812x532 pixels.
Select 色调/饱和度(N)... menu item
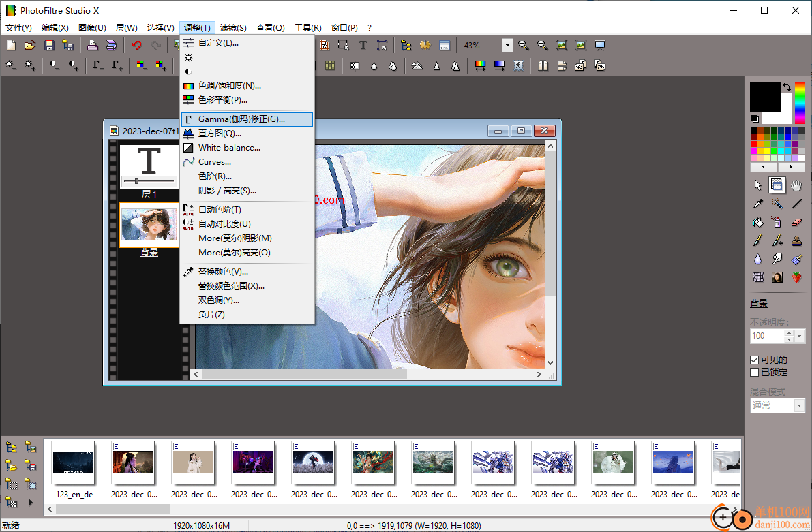(247, 85)
